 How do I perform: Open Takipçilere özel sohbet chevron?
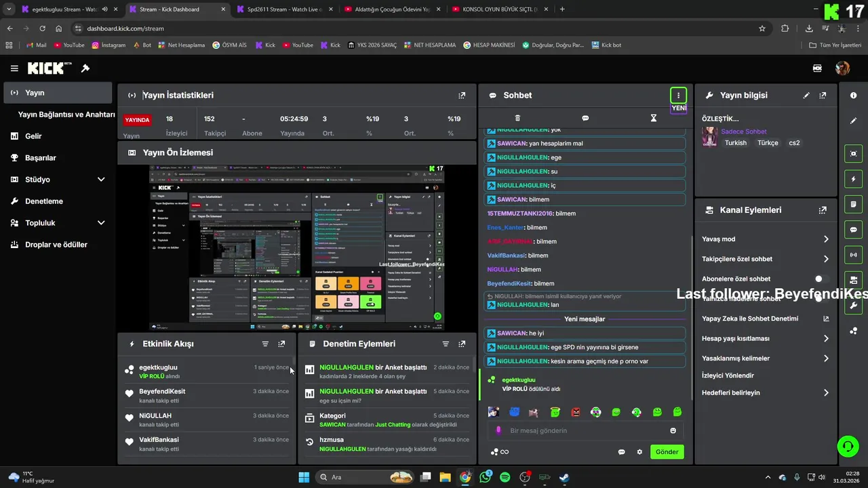click(x=826, y=259)
